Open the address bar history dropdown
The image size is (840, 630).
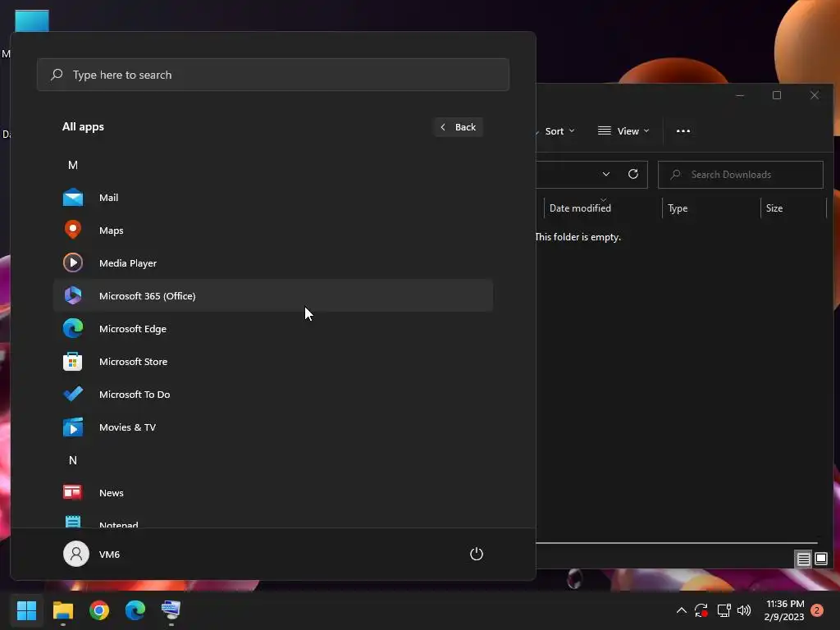(606, 174)
